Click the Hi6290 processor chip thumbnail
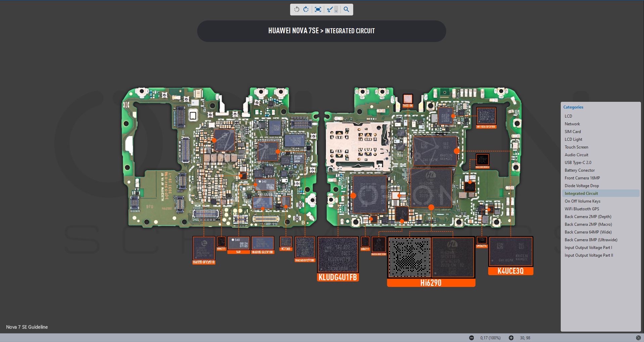Image resolution: width=644 pixels, height=342 pixels. pos(453,257)
